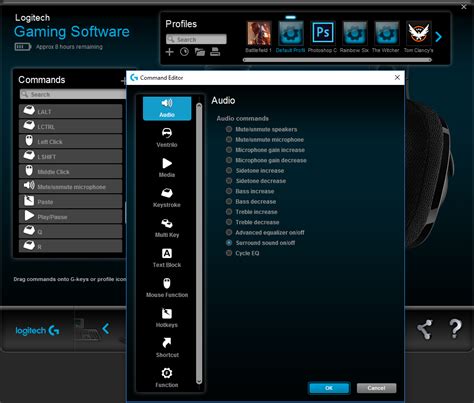
Task: Select the Left Click command
Action: coord(70,141)
